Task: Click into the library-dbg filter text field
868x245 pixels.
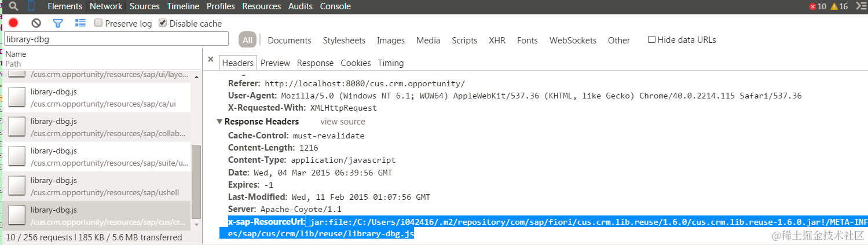Action: [116, 39]
